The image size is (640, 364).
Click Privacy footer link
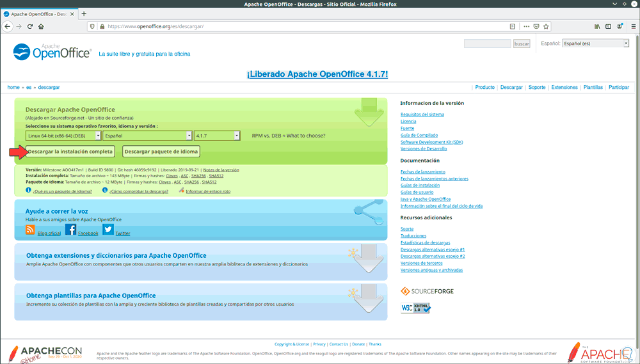[x=319, y=344]
